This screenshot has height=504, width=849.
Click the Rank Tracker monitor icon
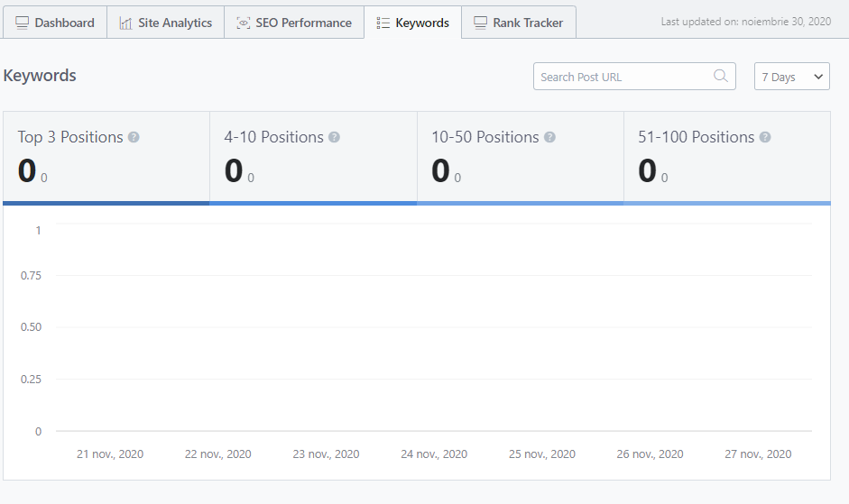click(x=481, y=23)
